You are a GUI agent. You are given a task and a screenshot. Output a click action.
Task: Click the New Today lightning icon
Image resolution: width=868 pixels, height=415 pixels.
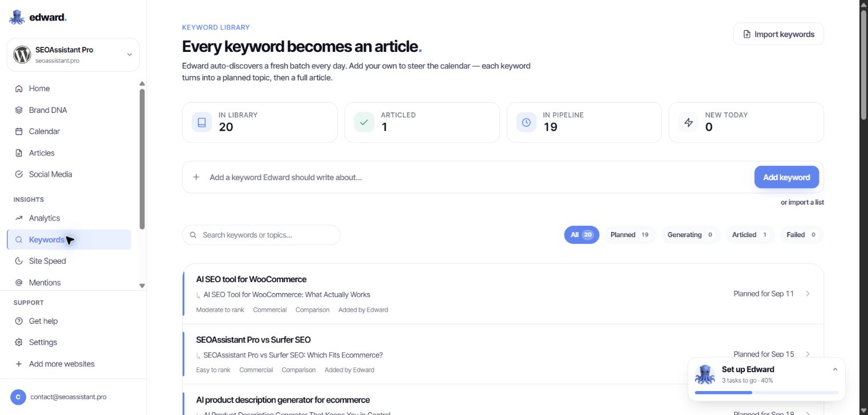(x=688, y=122)
